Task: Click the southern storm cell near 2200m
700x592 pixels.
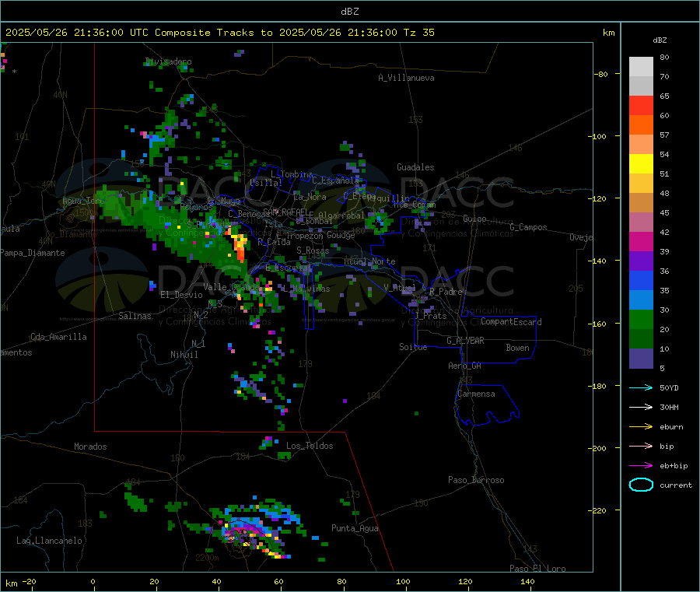Action: pyautogui.click(x=254, y=532)
